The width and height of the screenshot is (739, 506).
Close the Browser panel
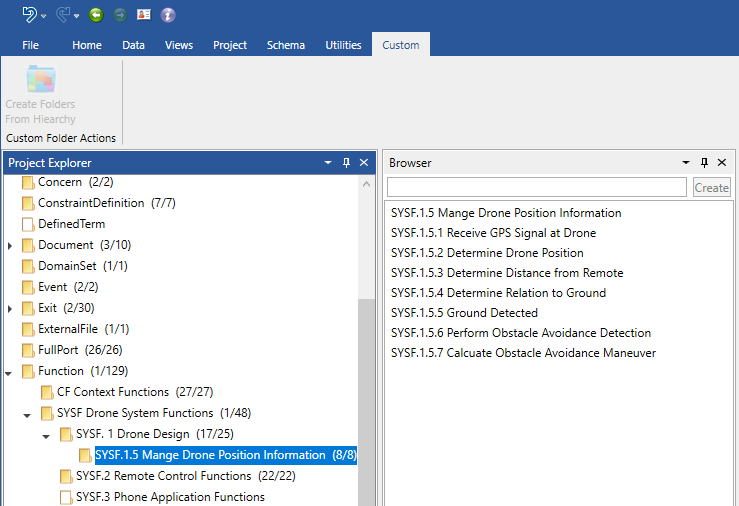(722, 163)
